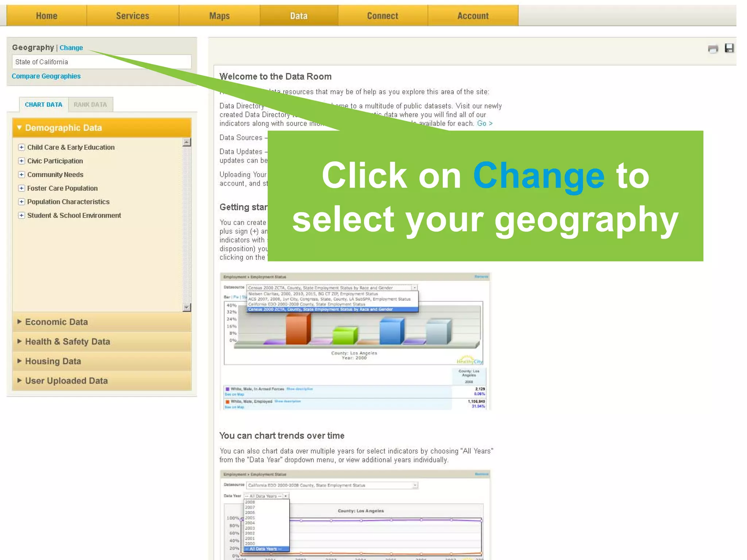Click the Change geography link
This screenshot has height=560, width=747.
(71, 48)
